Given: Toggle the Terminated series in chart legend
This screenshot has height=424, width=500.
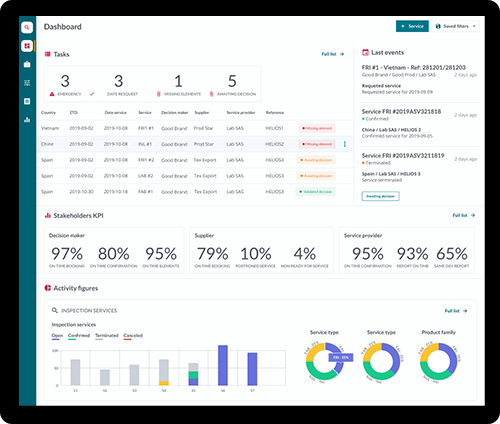Looking at the screenshot, I should [107, 336].
